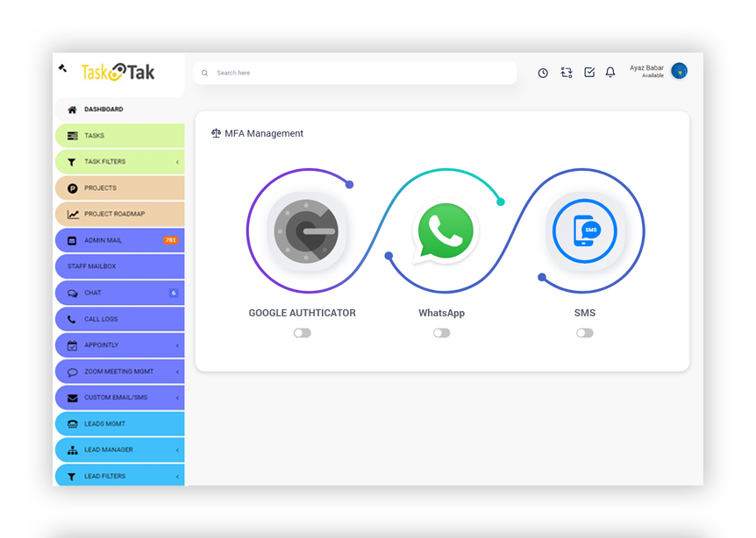
Task: Click the Admin Mail envelope icon
Action: 72,240
